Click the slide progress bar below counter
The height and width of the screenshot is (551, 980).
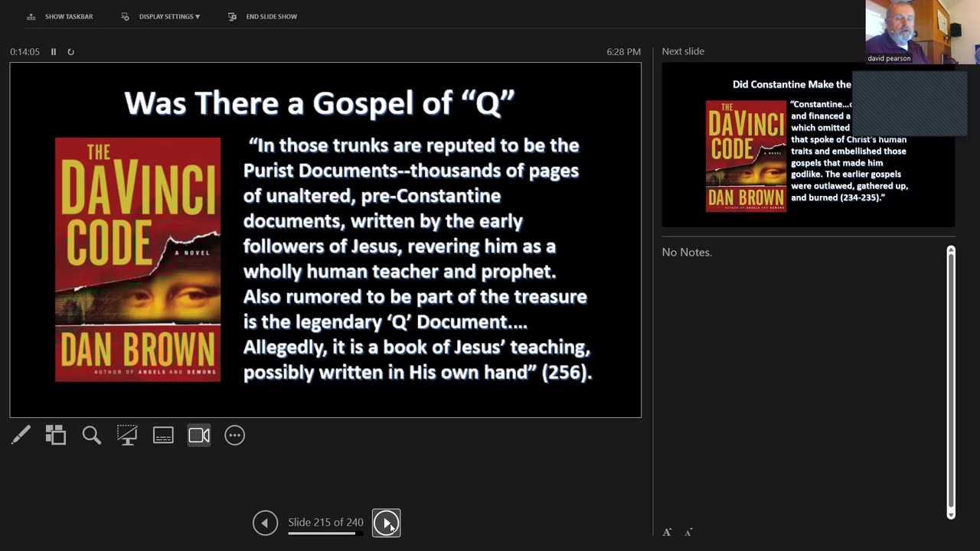tap(325, 533)
